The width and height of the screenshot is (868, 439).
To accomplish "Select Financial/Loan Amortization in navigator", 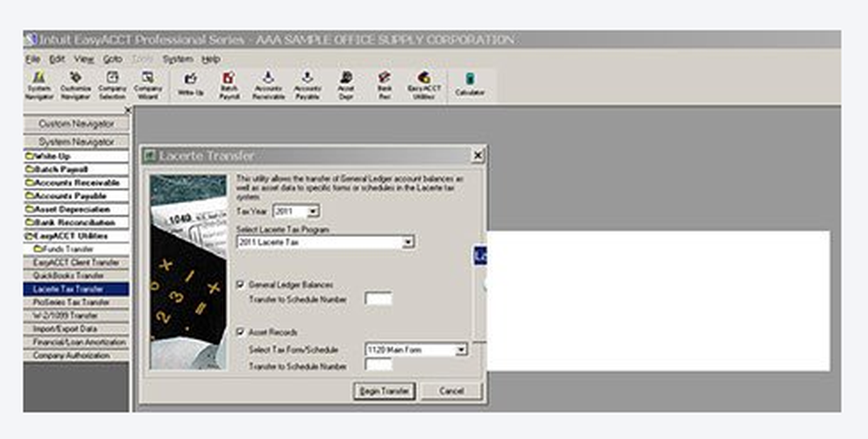I will (76, 342).
